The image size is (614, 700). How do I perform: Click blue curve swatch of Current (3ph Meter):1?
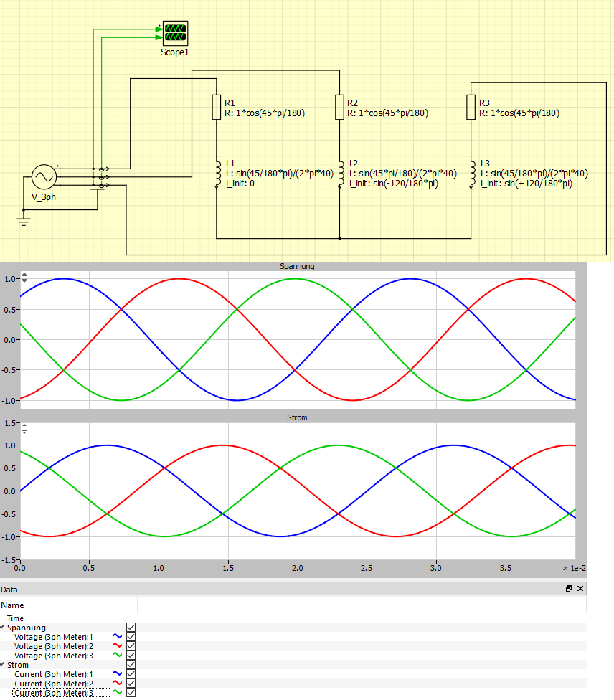pyautogui.click(x=117, y=673)
